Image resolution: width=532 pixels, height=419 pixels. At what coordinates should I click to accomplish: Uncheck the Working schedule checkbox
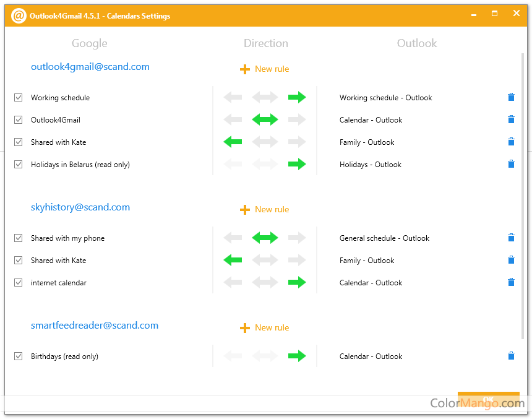click(19, 97)
